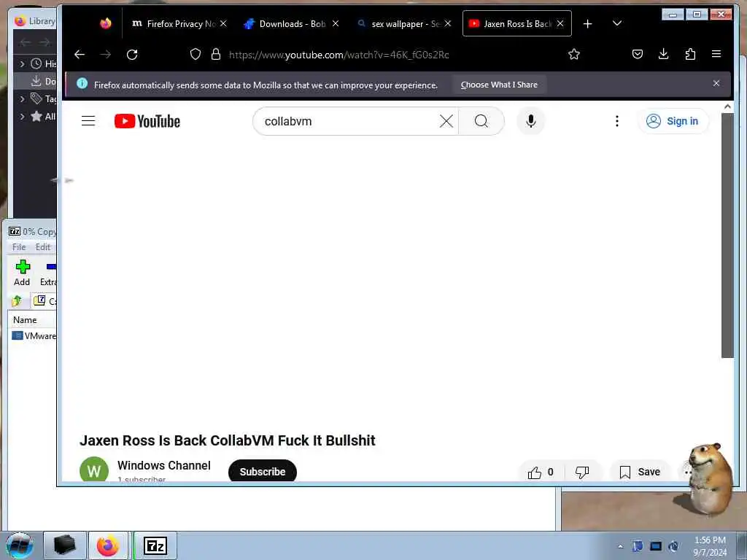
Task: Click the page vertical scrollbar thumb
Action: click(x=727, y=236)
